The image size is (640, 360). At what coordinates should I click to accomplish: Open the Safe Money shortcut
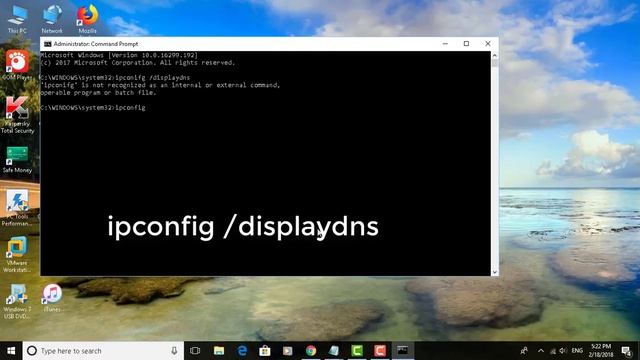(x=17, y=160)
